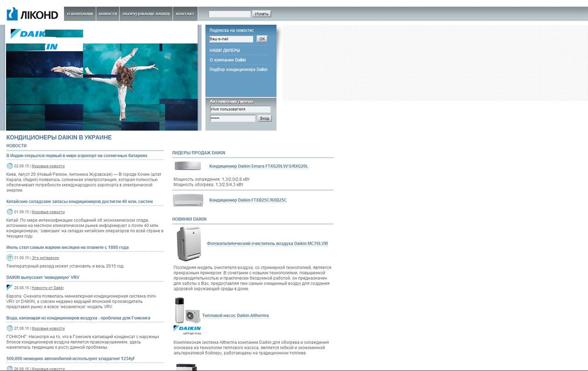Select the НОВОСТИ section heading
This screenshot has width=588, height=371.
pyautogui.click(x=16, y=146)
